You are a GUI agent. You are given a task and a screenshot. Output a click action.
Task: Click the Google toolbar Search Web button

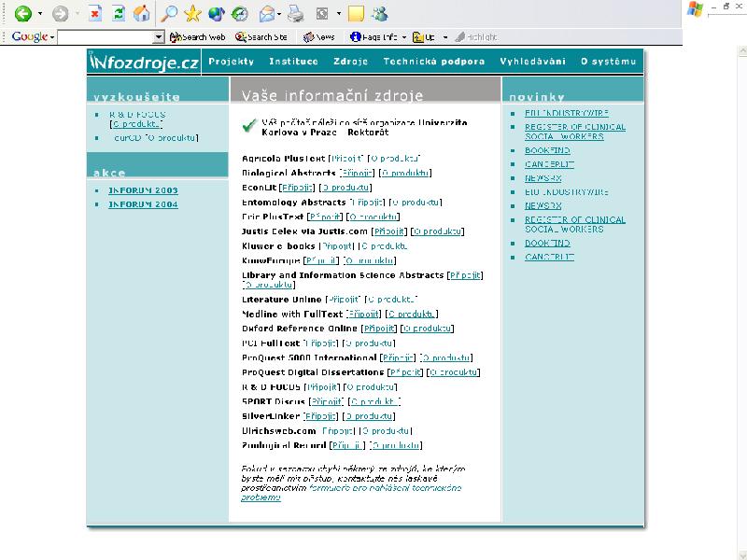pyautogui.click(x=198, y=37)
